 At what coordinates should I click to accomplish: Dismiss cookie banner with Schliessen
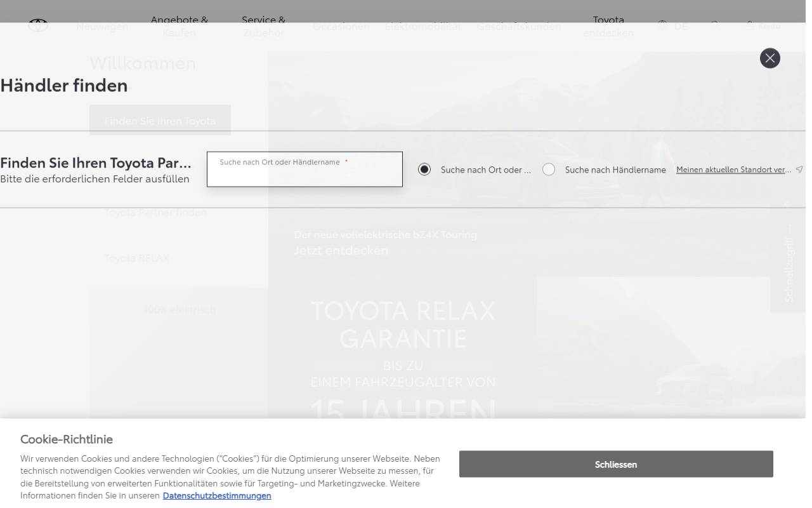click(616, 464)
